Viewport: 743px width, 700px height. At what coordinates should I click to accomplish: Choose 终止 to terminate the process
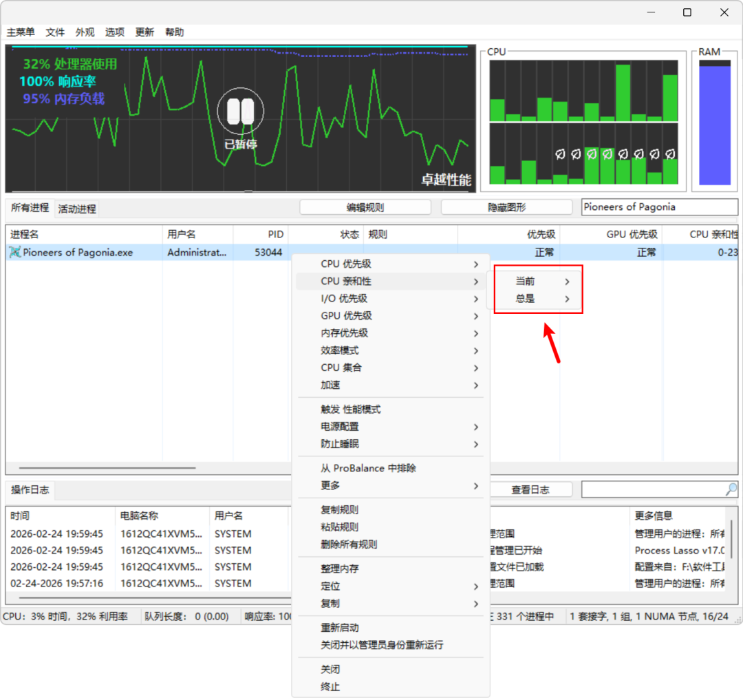[x=391, y=687]
